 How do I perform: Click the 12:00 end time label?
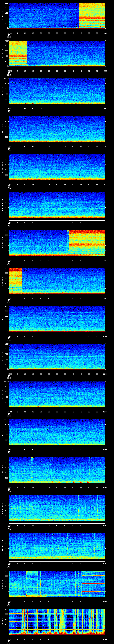105,412
